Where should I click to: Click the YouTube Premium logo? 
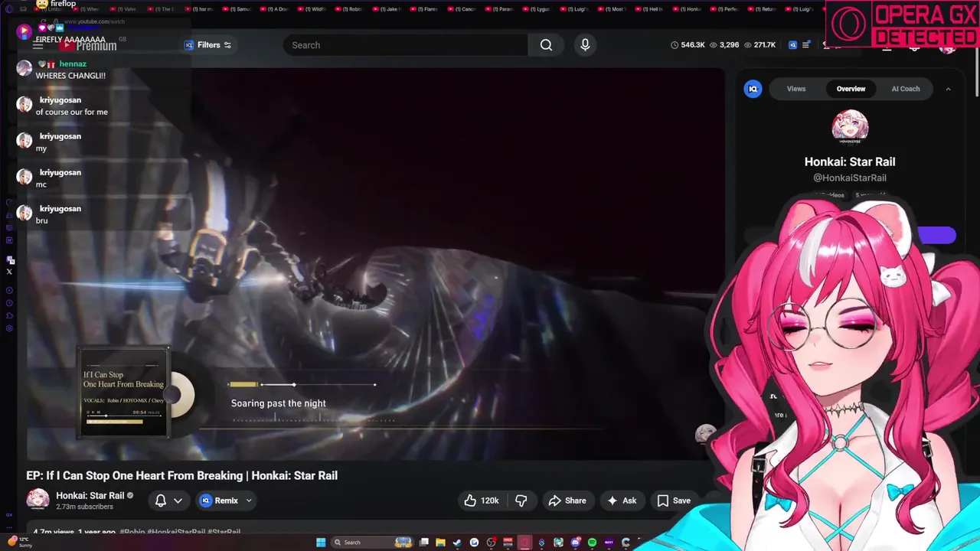tap(89, 46)
